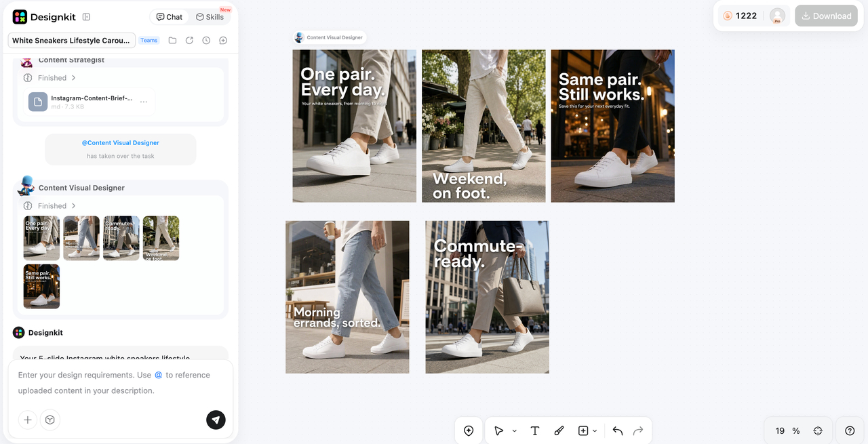The height and width of the screenshot is (444, 868).
Task: Select the 'Morning errands, sorted.' canvas image
Action: (x=347, y=297)
